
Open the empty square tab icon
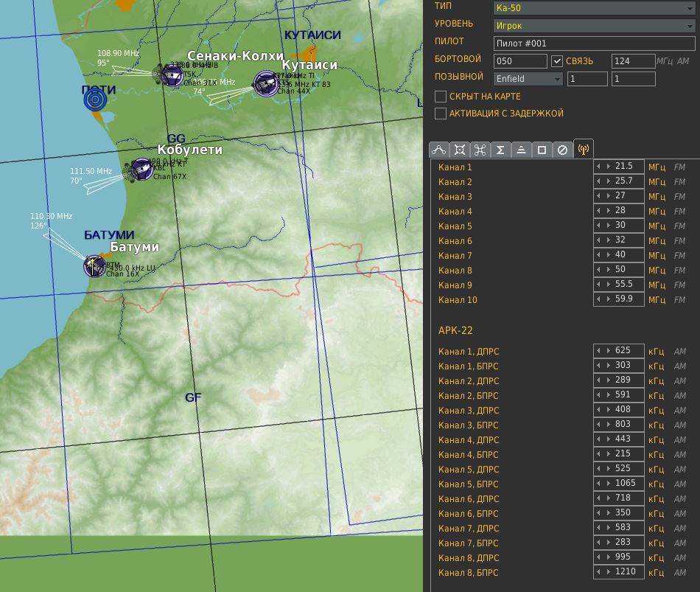coord(542,150)
